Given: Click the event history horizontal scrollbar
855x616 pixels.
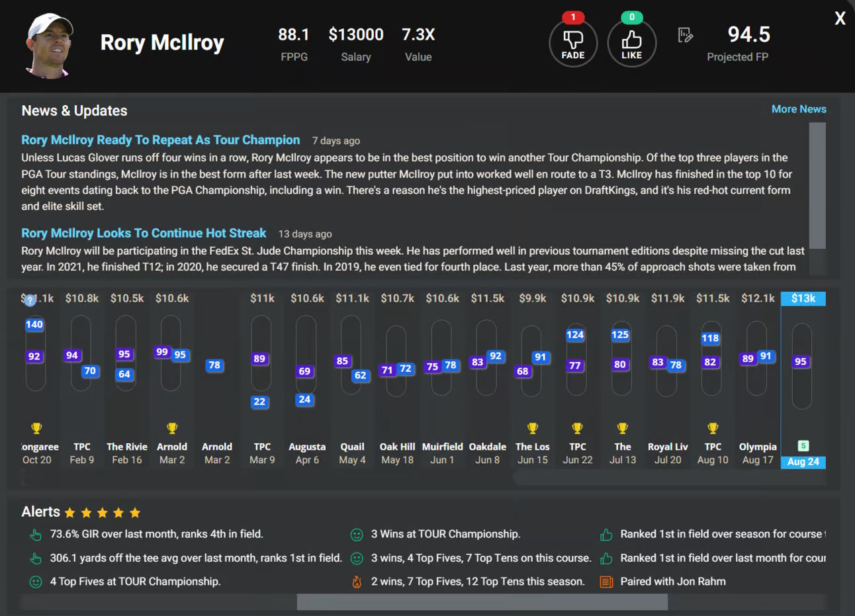Looking at the screenshot, I should pyautogui.click(x=669, y=477).
